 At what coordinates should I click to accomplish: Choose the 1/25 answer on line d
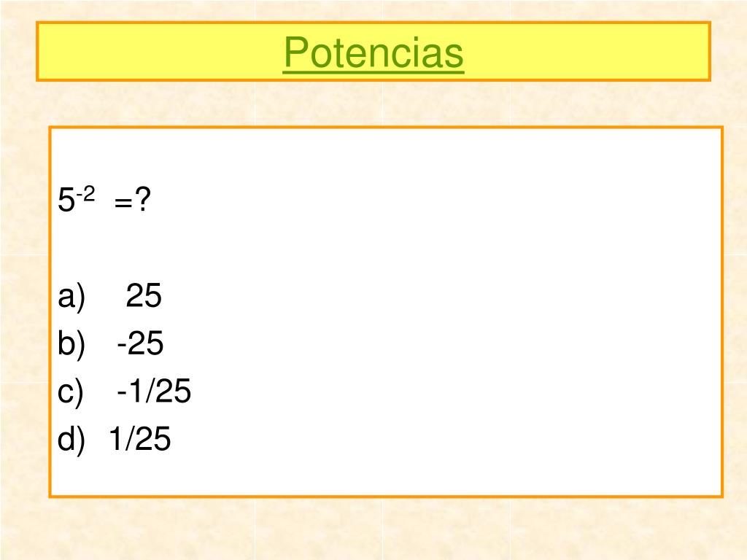[x=139, y=438]
